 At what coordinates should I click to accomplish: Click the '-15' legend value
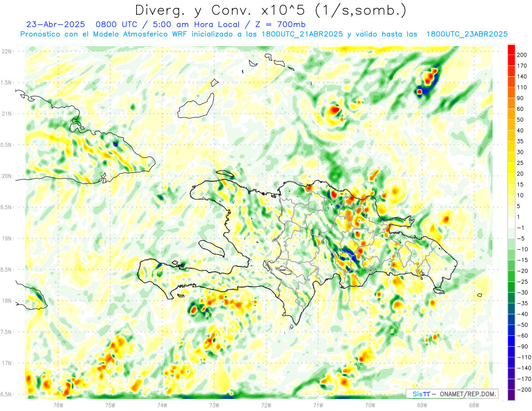523,260
